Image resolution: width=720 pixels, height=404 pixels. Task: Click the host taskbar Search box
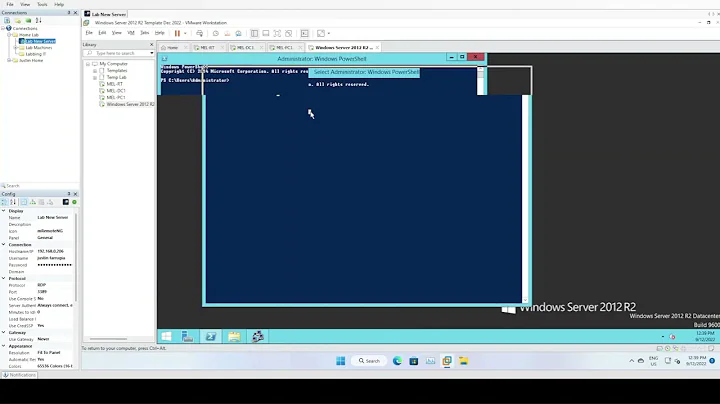[x=369, y=361]
